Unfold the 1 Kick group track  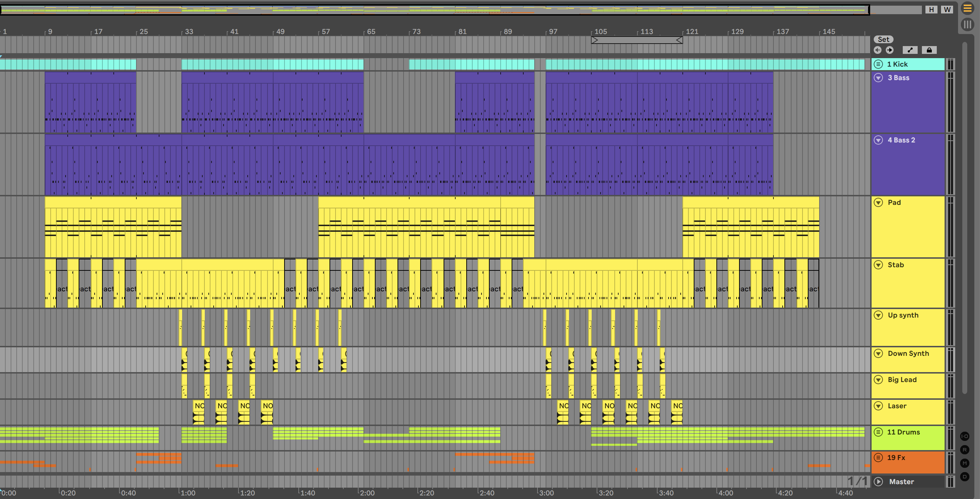click(878, 64)
